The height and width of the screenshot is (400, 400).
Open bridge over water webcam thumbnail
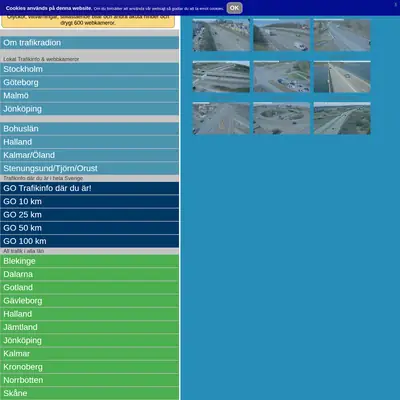pyautogui.click(x=342, y=77)
